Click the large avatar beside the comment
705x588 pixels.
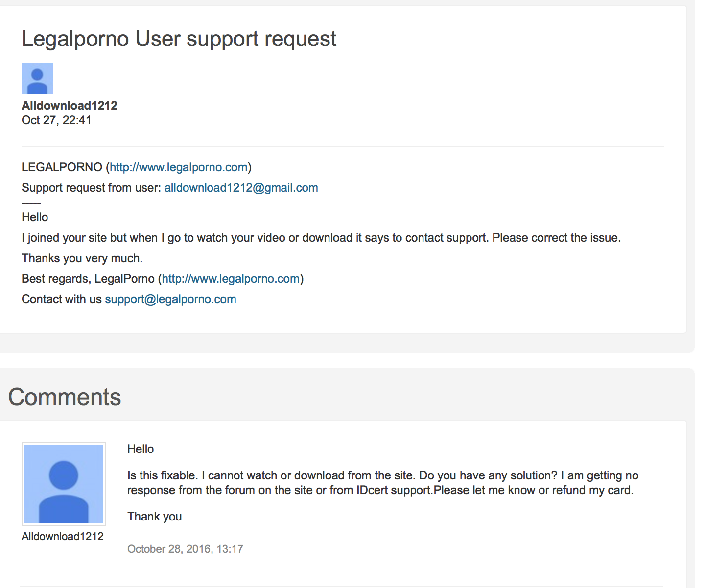tap(64, 484)
